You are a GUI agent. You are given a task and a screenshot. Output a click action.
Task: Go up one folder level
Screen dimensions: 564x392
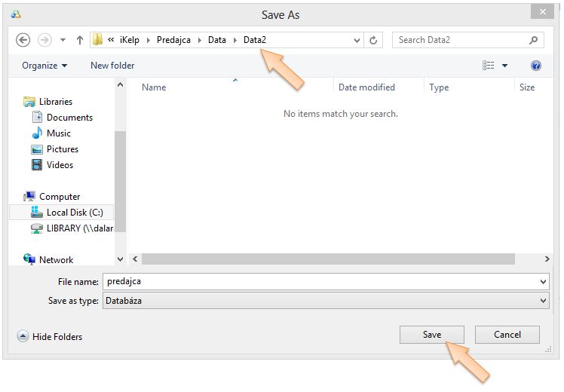(79, 40)
